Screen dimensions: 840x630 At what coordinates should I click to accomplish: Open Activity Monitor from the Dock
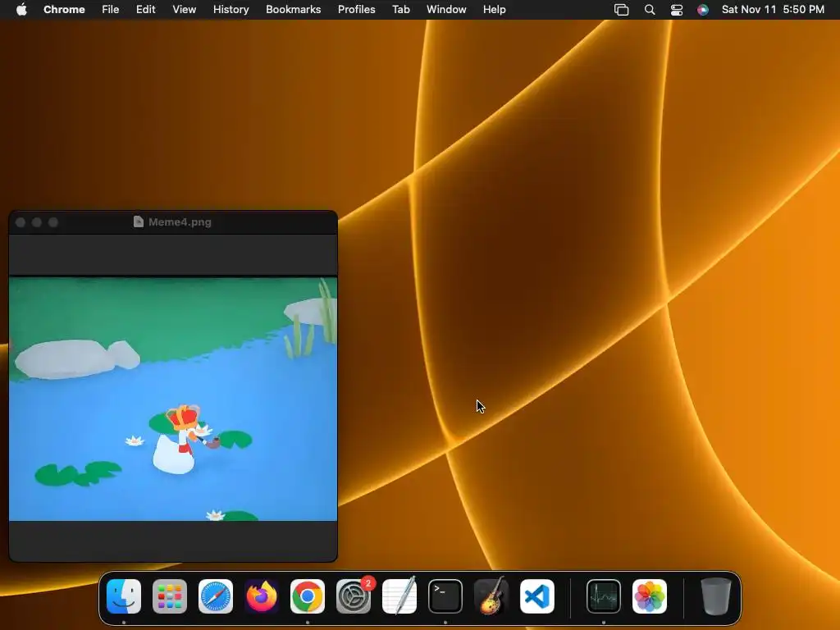tap(604, 596)
